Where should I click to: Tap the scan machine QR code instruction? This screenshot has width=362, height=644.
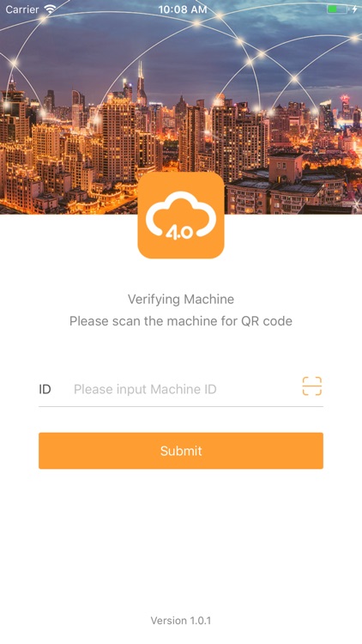(x=181, y=321)
